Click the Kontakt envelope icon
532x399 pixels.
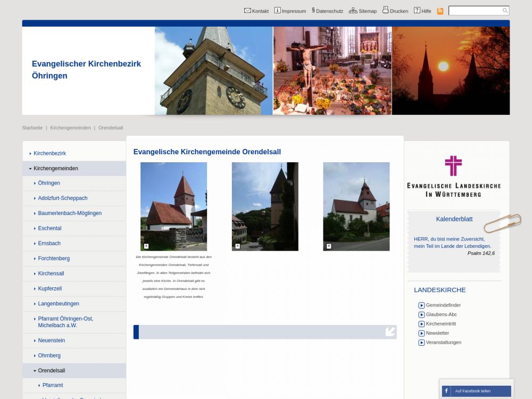click(x=247, y=11)
